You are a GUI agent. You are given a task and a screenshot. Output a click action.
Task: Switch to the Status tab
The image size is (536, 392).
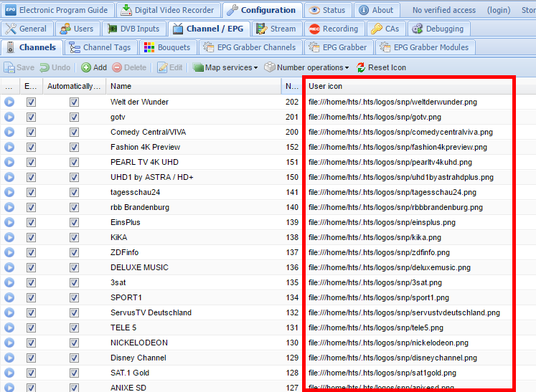(327, 10)
